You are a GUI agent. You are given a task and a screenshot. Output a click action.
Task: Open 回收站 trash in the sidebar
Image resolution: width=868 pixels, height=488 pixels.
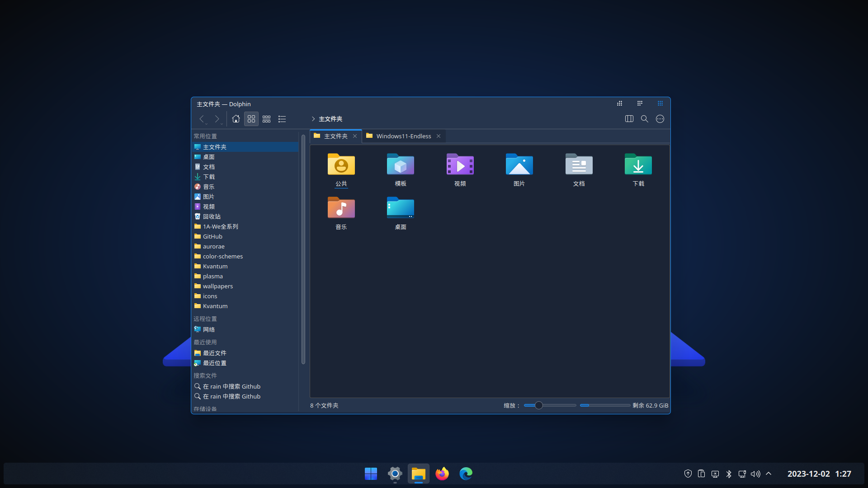pos(245,216)
